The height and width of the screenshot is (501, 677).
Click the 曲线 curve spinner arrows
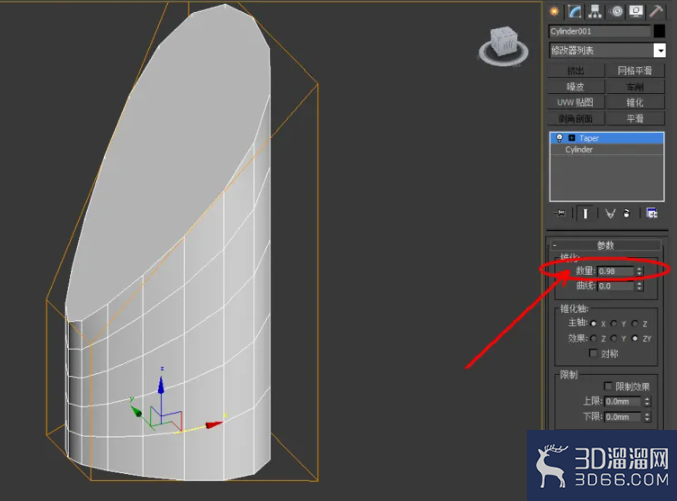[639, 286]
